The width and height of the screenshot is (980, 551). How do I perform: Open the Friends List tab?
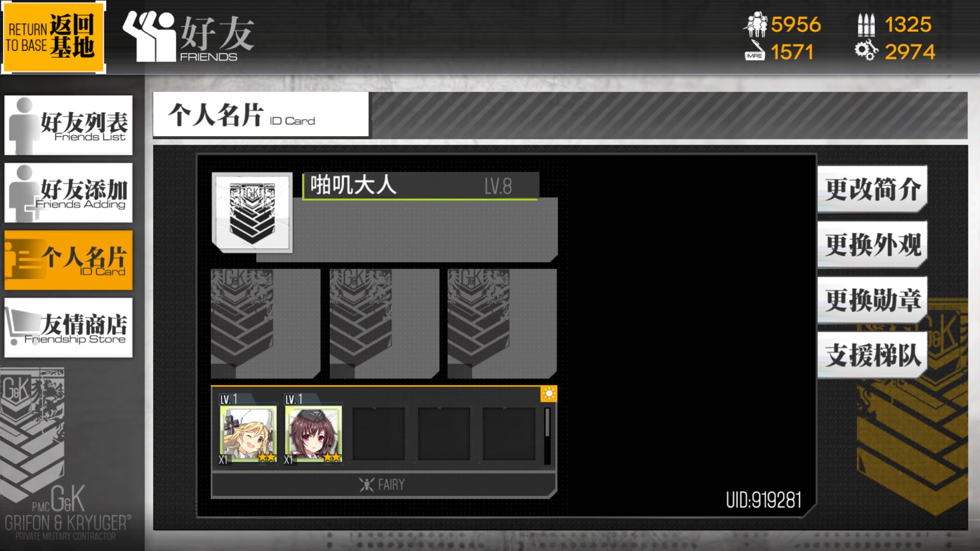tap(69, 125)
